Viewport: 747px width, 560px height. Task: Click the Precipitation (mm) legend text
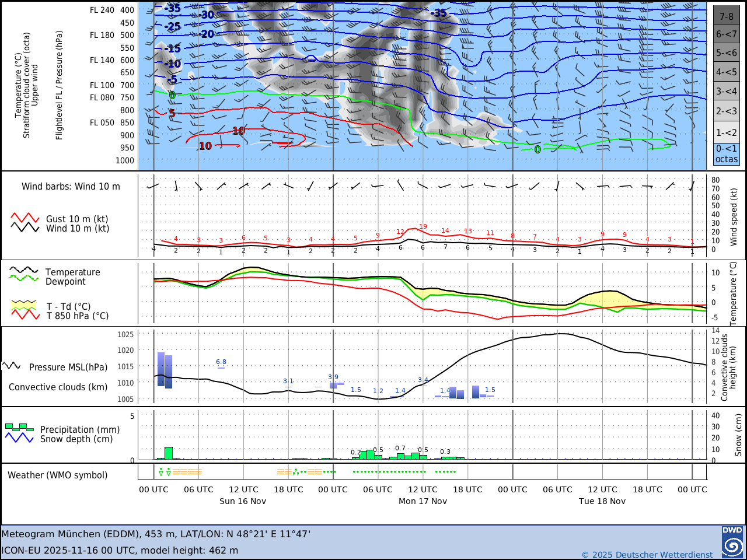[x=80, y=429]
